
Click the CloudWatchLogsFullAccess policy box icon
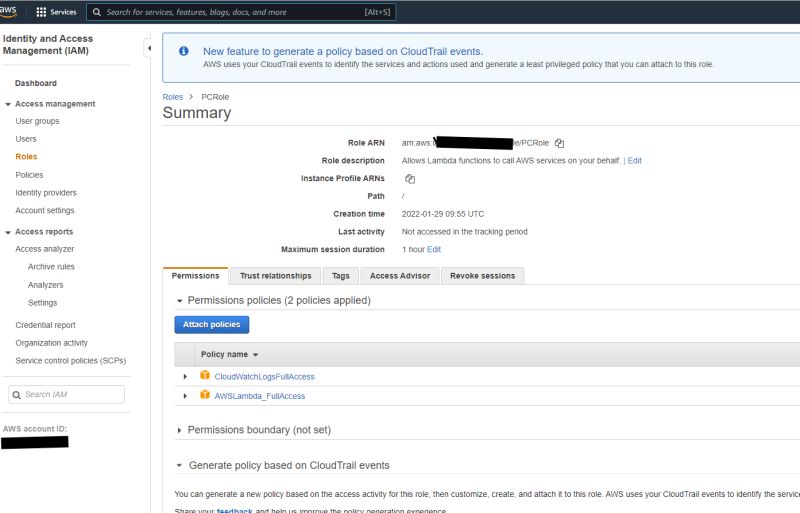tap(205, 375)
